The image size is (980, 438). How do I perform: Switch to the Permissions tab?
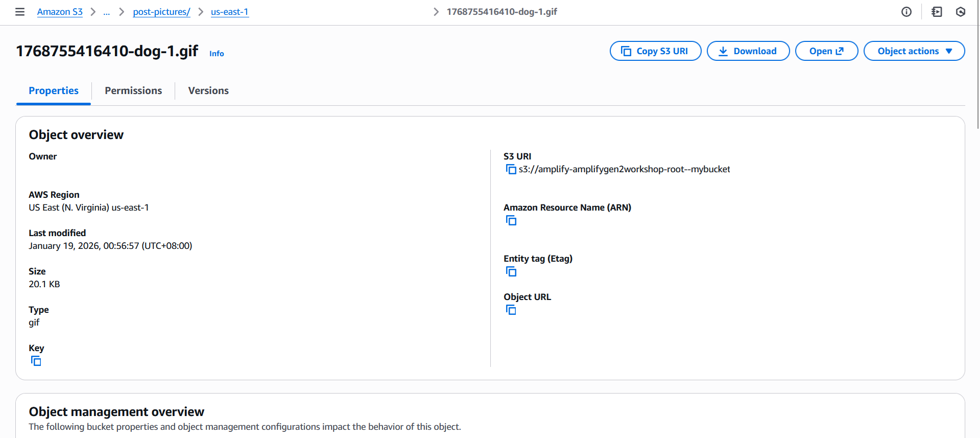tap(133, 90)
